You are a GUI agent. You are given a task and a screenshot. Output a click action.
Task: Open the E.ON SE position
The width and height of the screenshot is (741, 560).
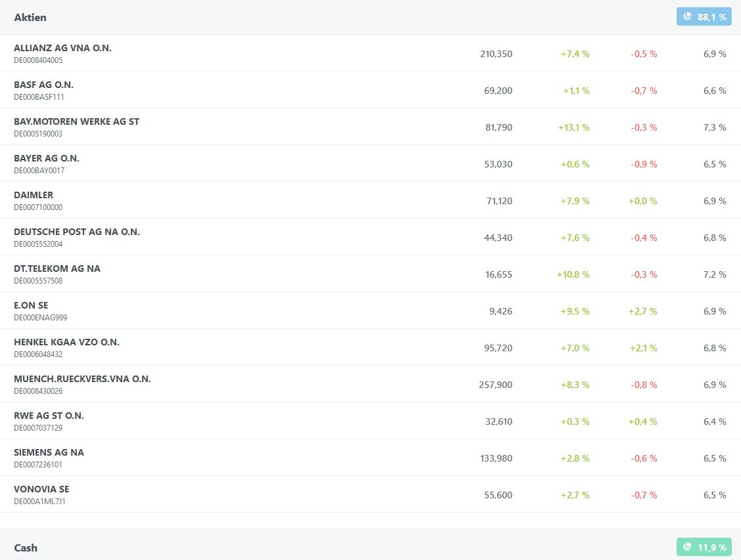pos(31,305)
